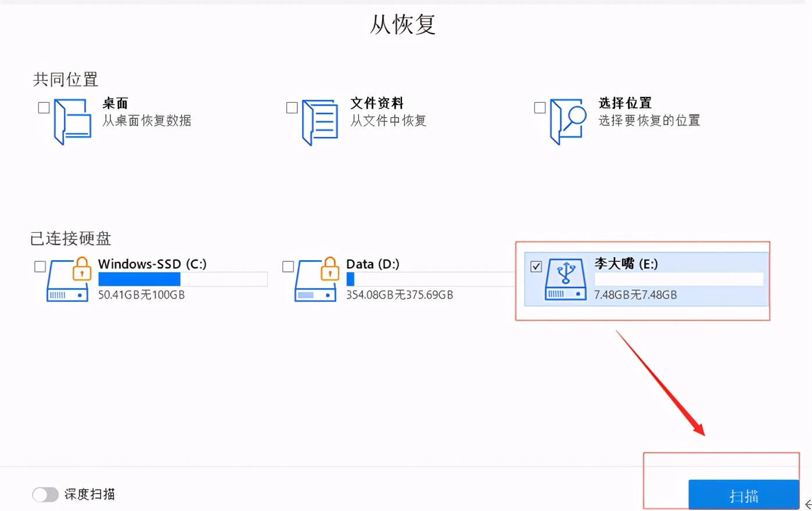
Task: Start scanning with the 扫描 button
Action: click(x=744, y=495)
